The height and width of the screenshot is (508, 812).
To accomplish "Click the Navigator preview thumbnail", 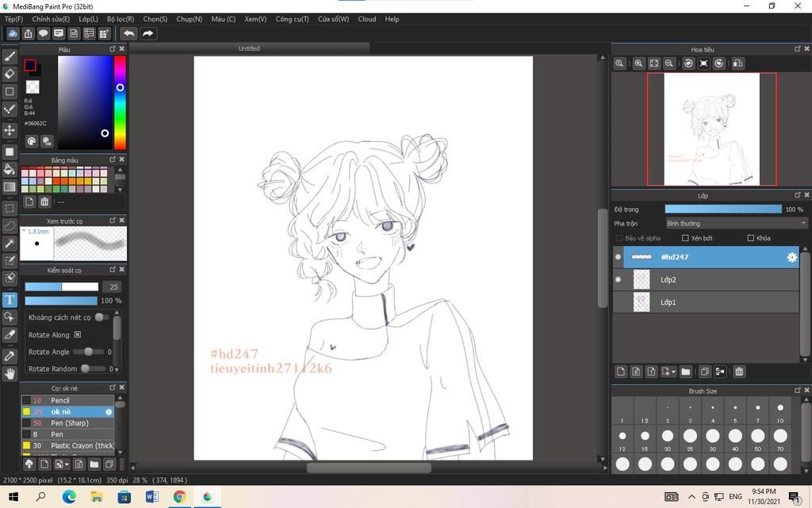I will 711,129.
